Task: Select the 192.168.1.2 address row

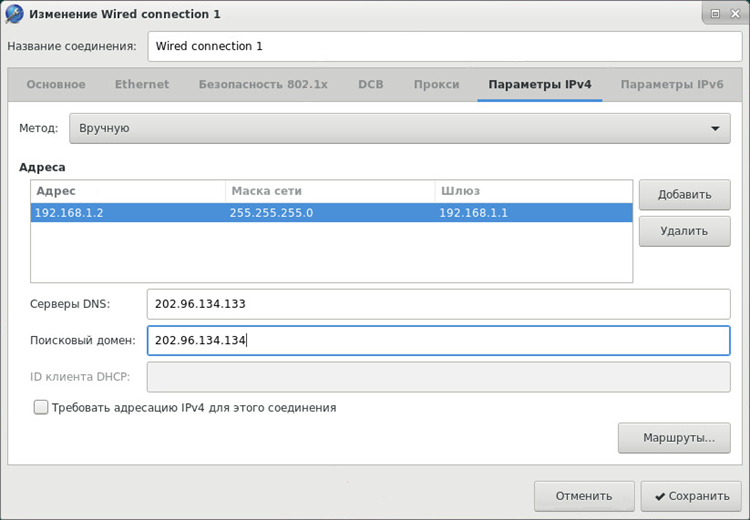Action: click(331, 213)
